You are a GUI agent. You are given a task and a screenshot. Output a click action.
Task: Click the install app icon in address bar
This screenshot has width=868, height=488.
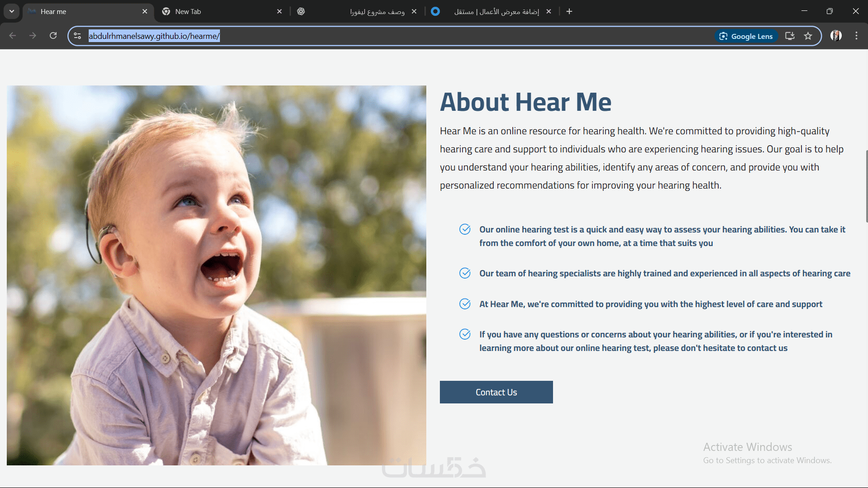790,36
